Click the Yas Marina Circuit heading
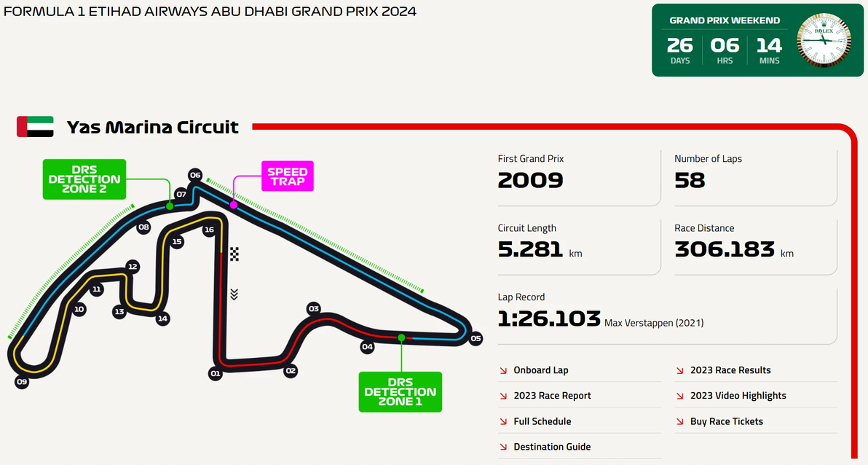The height and width of the screenshot is (465, 868). [153, 128]
